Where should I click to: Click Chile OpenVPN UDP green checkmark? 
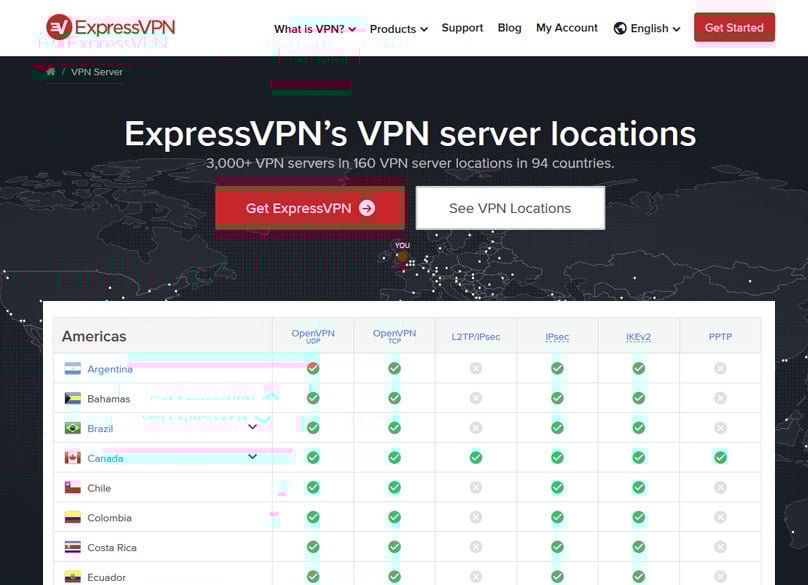(x=313, y=488)
